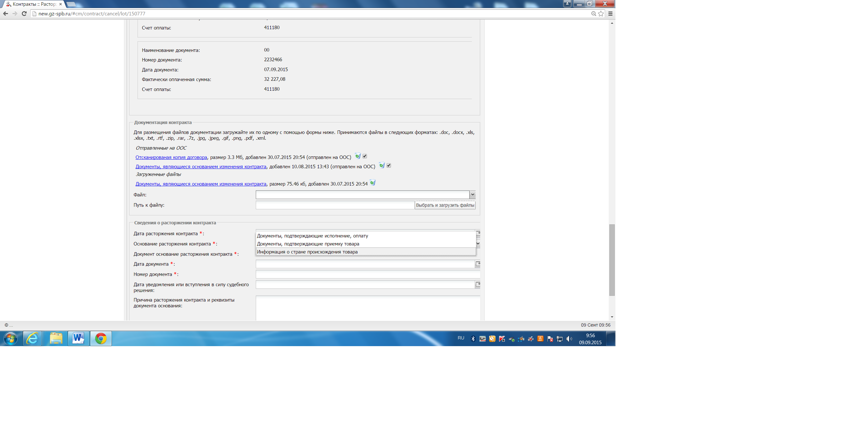The width and height of the screenshot is (868, 441).
Task: Select 'Документы, подтверждающие приемку товара' option
Action: (308, 244)
